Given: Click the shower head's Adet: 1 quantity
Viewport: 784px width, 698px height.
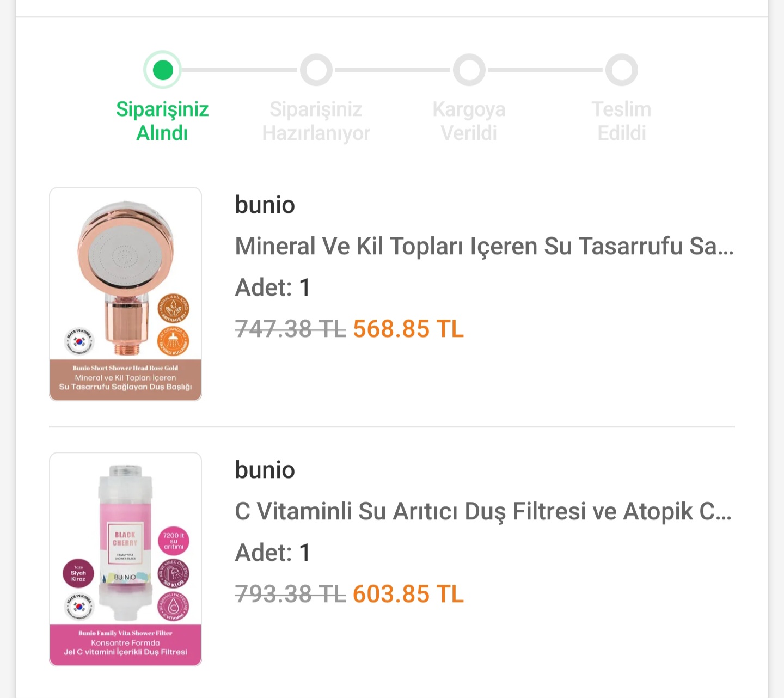Looking at the screenshot, I should tap(273, 287).
